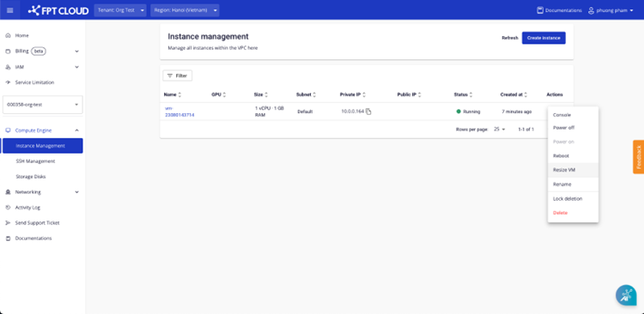Viewport: 644px width, 314px height.
Task: Choose Rename in the actions menu
Action: 573,184
